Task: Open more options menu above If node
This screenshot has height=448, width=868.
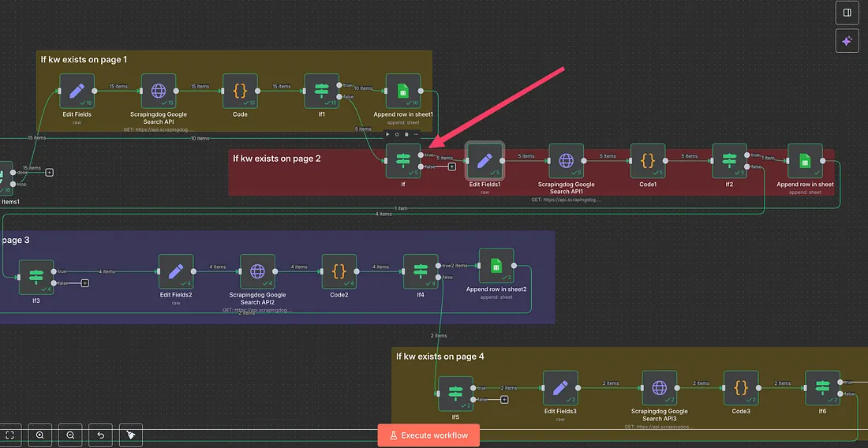Action: [416, 135]
